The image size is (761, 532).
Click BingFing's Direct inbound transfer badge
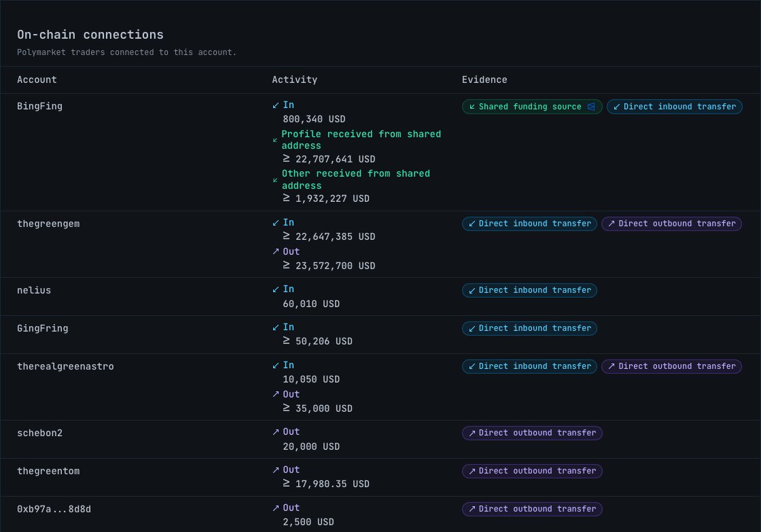[675, 107]
